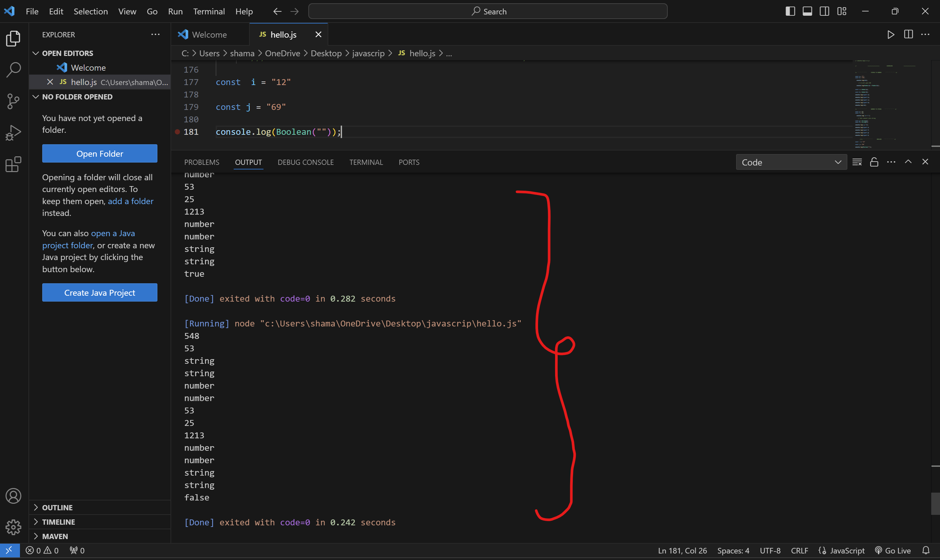The image size is (940, 560).
Task: Toggle the primary sidebar visibility
Action: coord(790,11)
